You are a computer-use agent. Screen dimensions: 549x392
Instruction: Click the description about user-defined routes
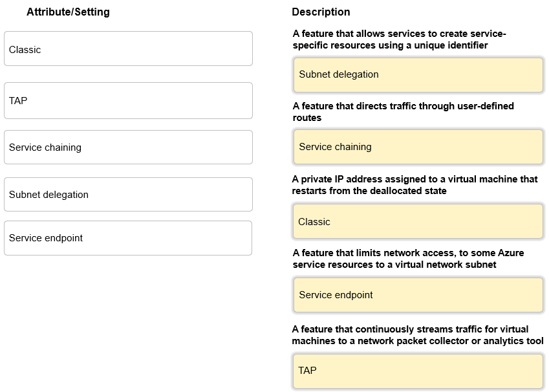coord(404,112)
